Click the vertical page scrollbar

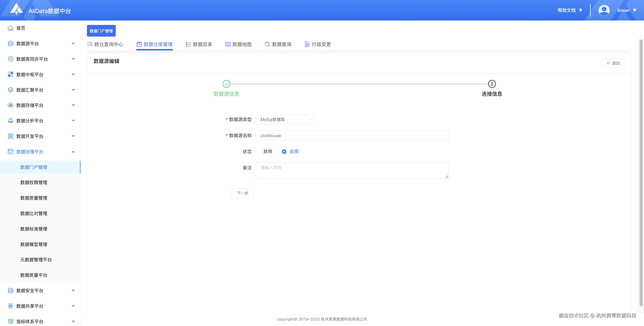(x=641, y=172)
